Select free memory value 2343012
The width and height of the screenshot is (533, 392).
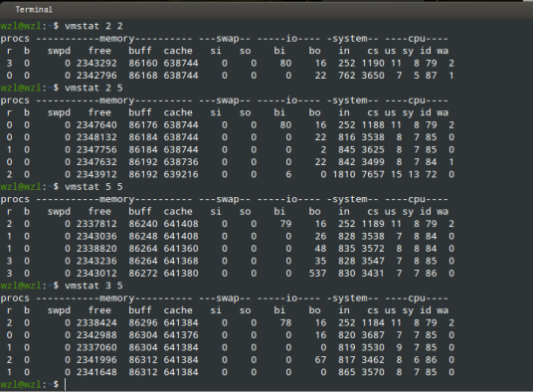pos(96,274)
